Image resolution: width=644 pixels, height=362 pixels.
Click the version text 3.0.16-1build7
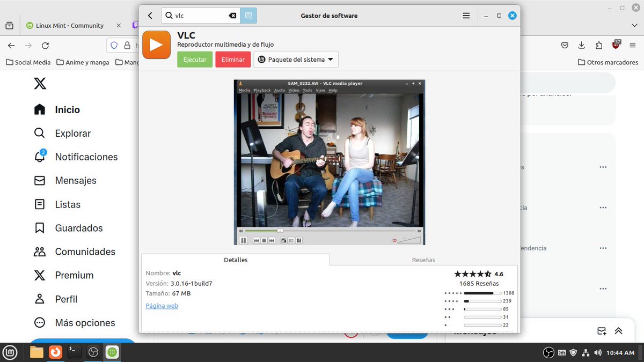(x=192, y=283)
